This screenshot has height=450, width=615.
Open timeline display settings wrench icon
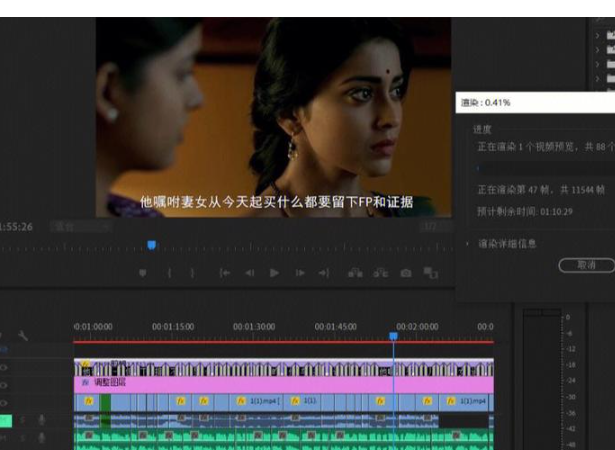pos(23,336)
